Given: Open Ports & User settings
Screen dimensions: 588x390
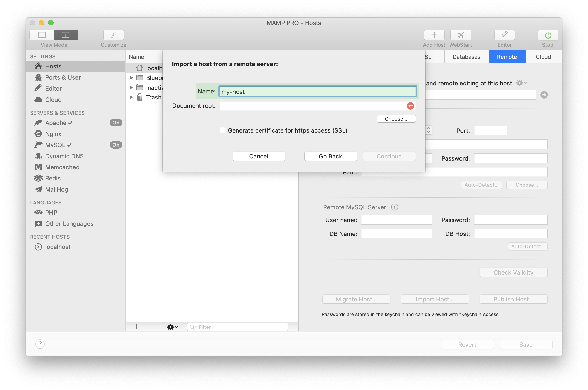Looking at the screenshot, I should click(x=63, y=77).
